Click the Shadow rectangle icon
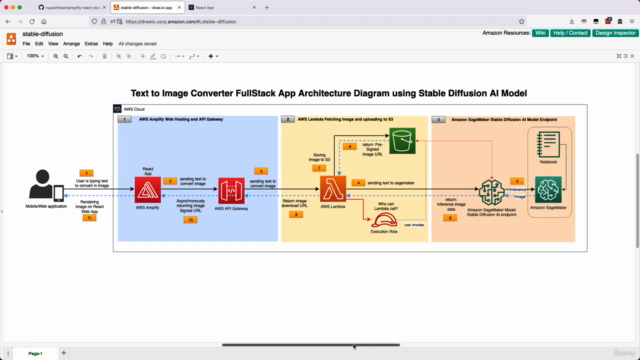Screen dimensions: 640x360 click(x=163, y=56)
